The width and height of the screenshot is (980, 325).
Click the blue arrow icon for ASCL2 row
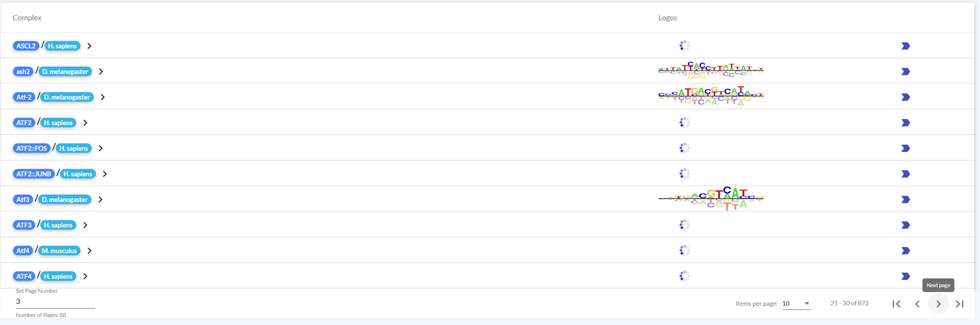tap(905, 46)
